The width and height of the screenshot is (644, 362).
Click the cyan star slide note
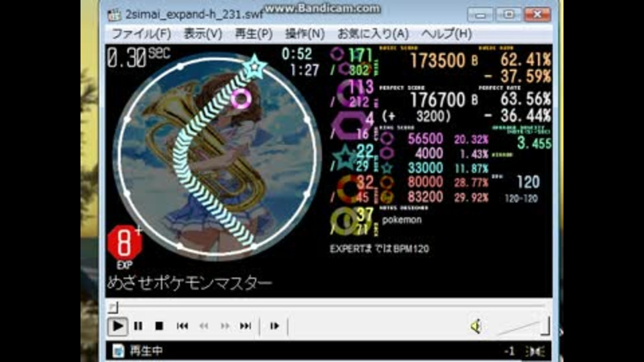pos(254,66)
